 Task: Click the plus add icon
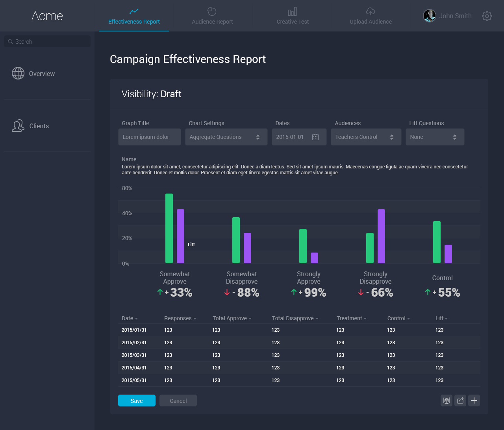(474, 400)
